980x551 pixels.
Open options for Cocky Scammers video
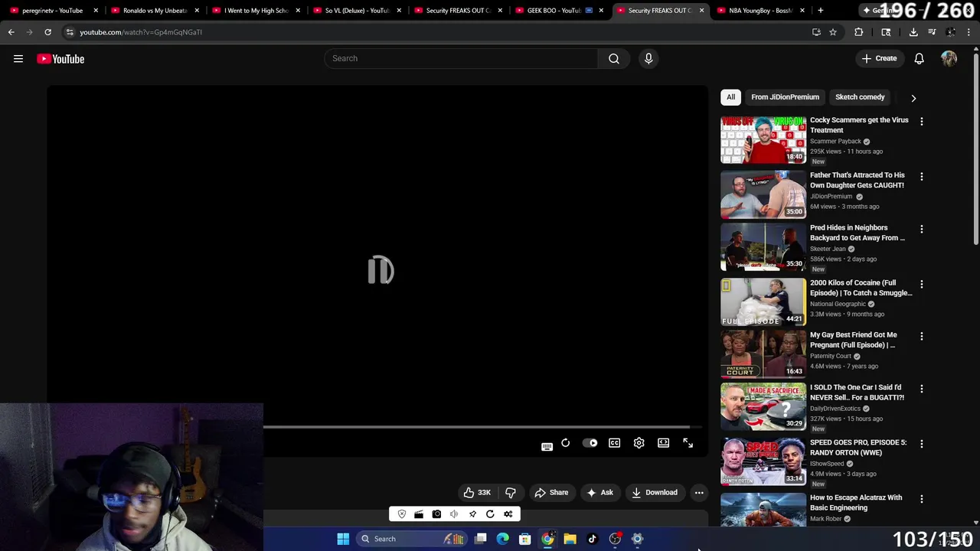tap(922, 122)
